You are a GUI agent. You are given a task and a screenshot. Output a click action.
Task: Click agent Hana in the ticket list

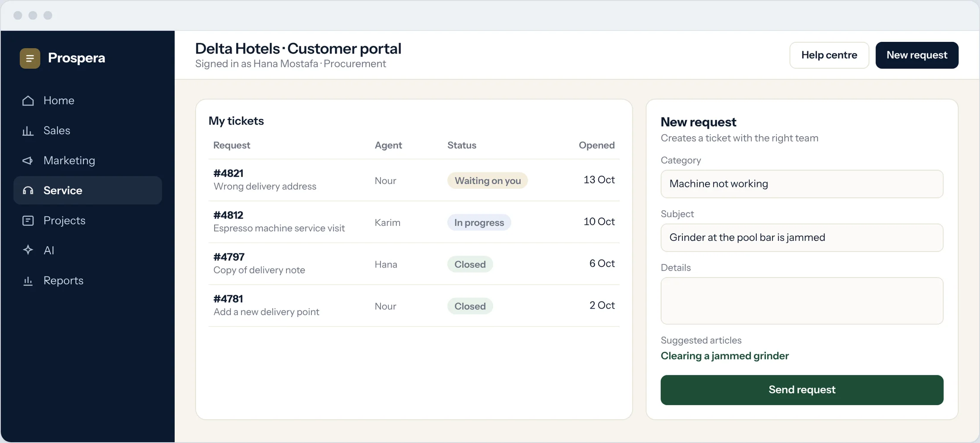(x=386, y=264)
